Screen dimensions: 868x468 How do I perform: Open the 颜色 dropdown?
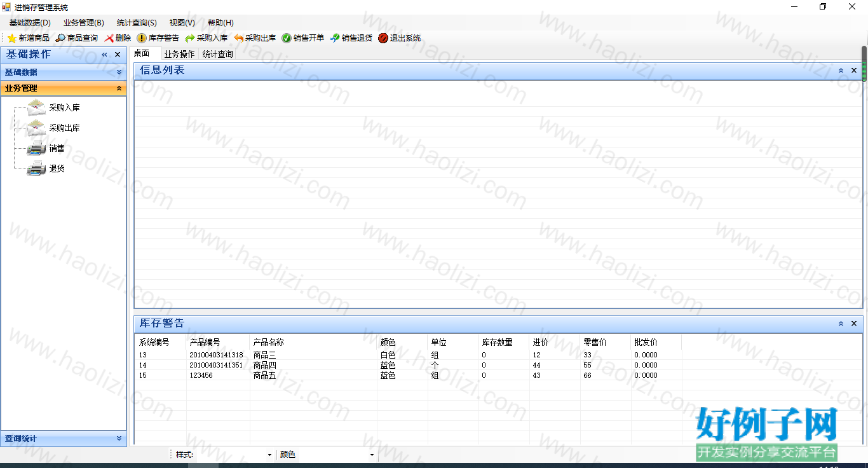(372, 455)
